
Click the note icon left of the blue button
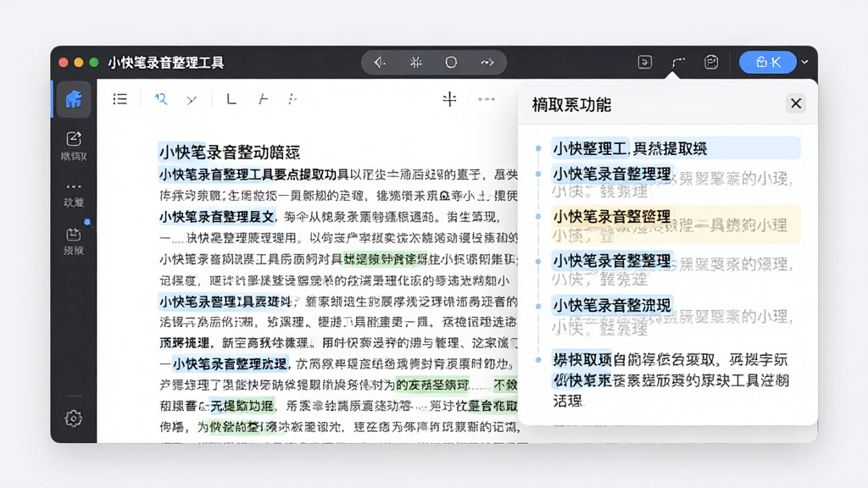[x=711, y=62]
